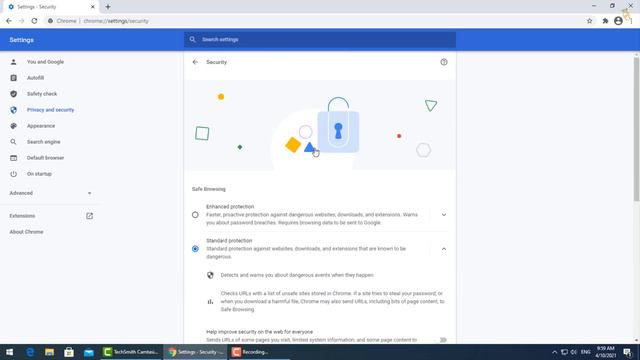Click the site info icon before Chrome
This screenshot has height=360, width=640.
click(50, 21)
